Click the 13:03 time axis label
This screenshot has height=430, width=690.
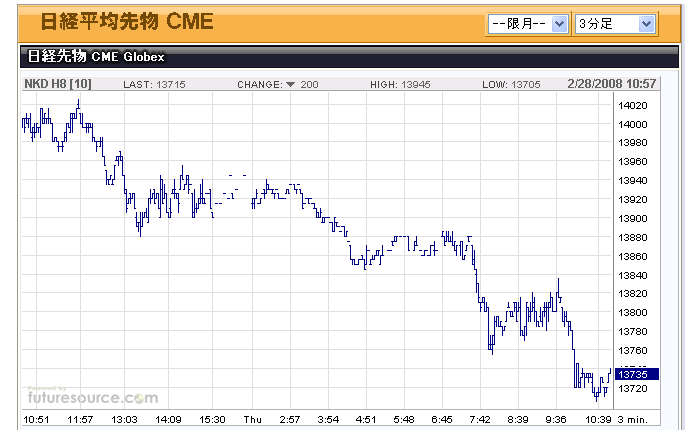pos(124,419)
